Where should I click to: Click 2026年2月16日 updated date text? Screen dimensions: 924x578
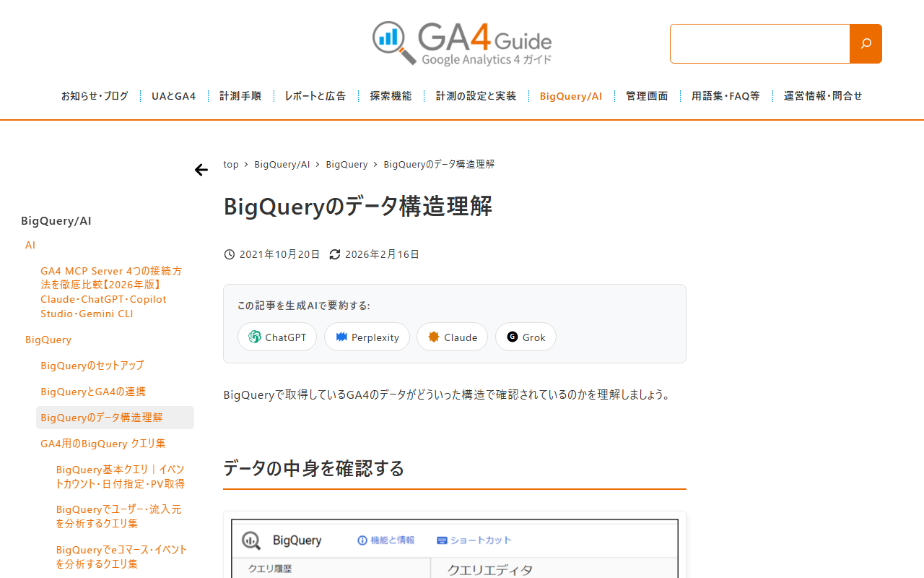pos(382,254)
